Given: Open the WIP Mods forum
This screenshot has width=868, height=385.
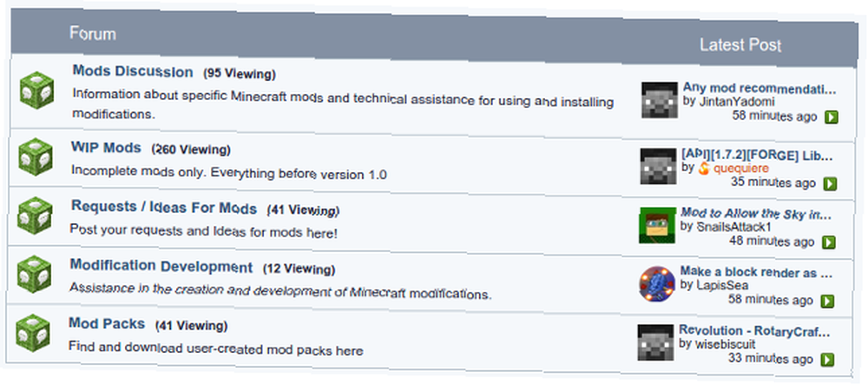Looking at the screenshot, I should click(106, 148).
